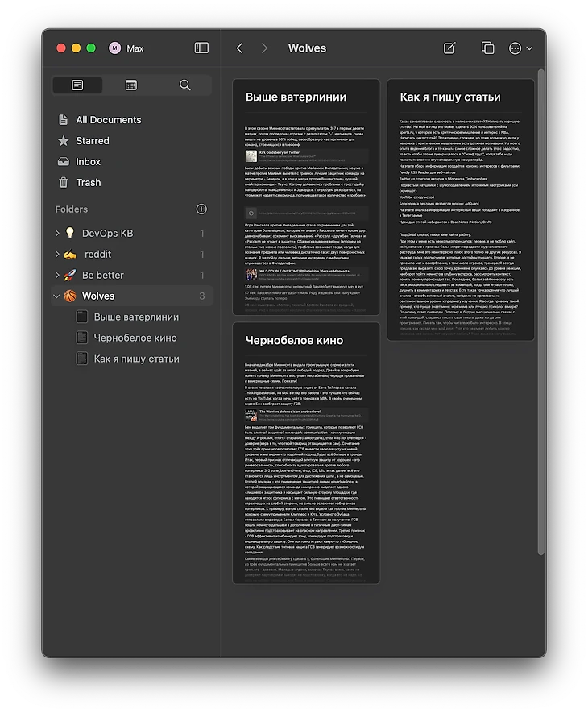588x713 pixels.
Task: Expand the Be better folder
Action: tap(57, 275)
